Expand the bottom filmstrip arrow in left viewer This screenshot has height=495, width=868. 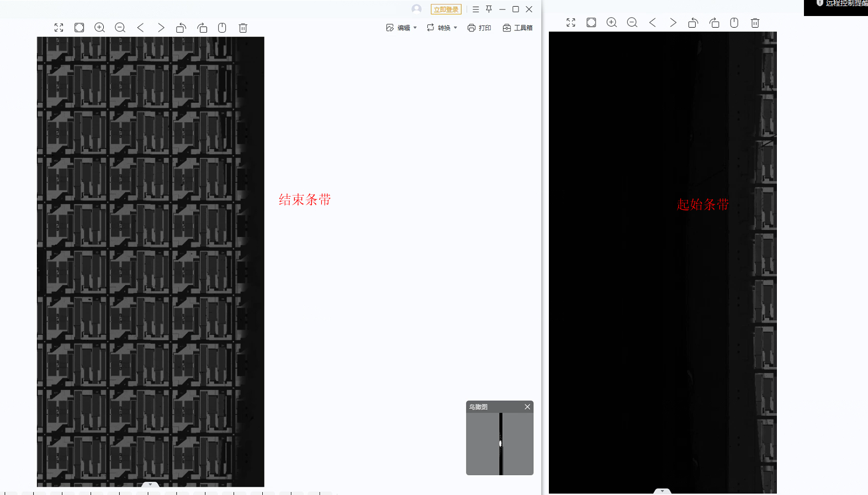tap(150, 485)
